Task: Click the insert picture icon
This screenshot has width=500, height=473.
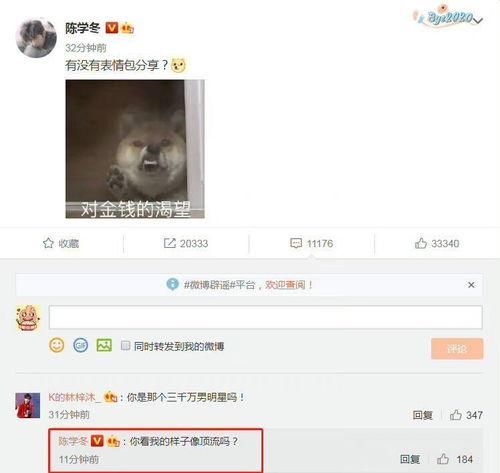Action: (x=104, y=345)
